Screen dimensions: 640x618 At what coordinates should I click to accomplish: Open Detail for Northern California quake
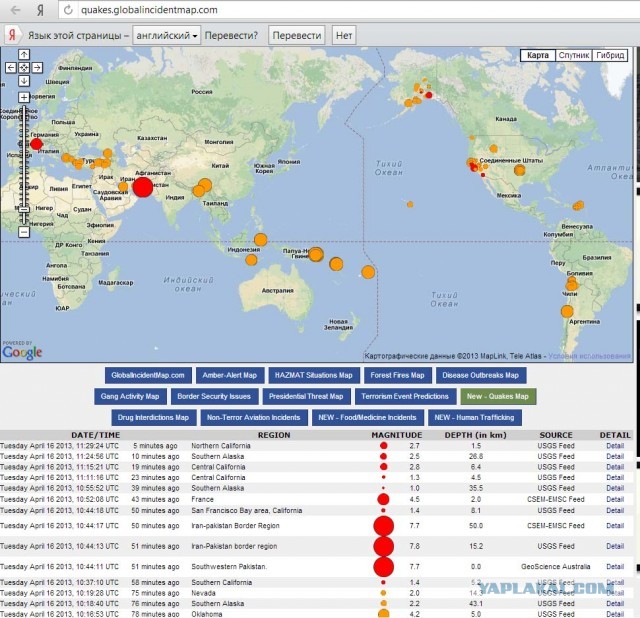615,446
